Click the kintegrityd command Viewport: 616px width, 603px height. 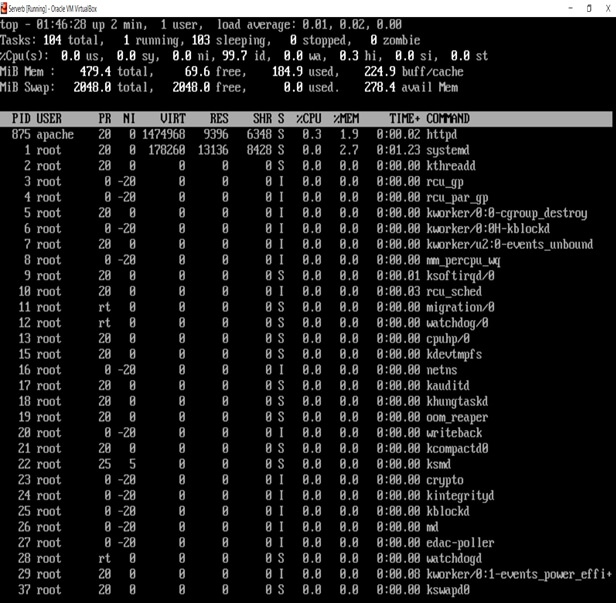(460, 496)
